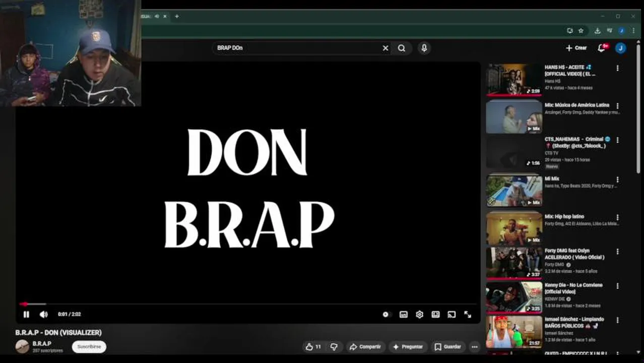Click the 'Hans H$' channel name
This screenshot has width=644, height=363.
pyautogui.click(x=552, y=81)
